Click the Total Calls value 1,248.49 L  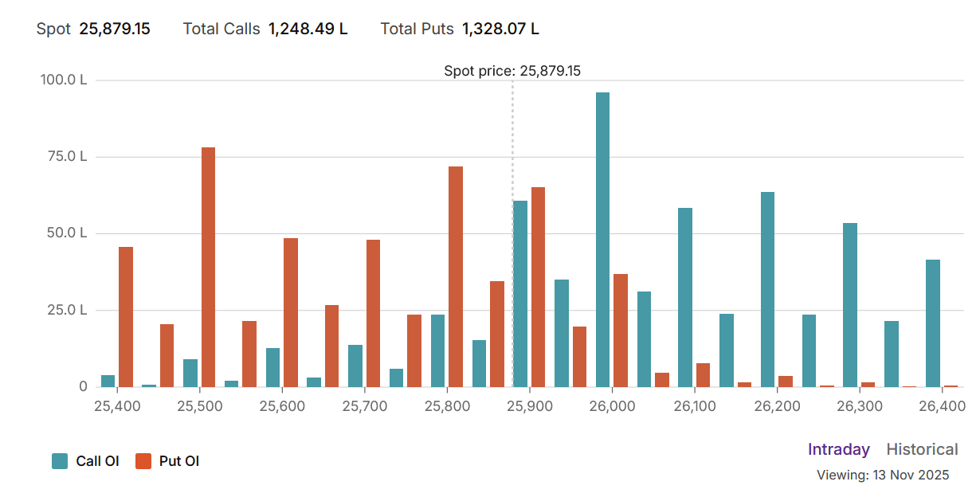(308, 29)
